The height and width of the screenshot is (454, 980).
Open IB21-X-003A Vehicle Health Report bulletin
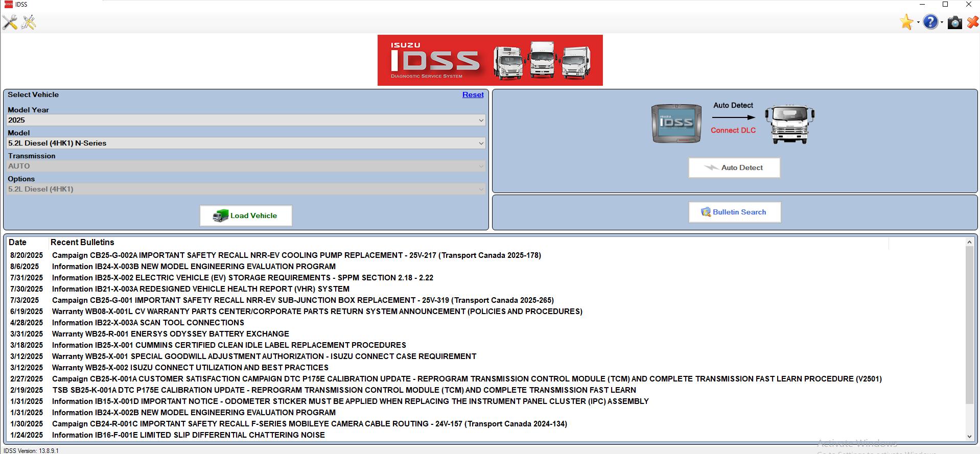click(x=201, y=289)
